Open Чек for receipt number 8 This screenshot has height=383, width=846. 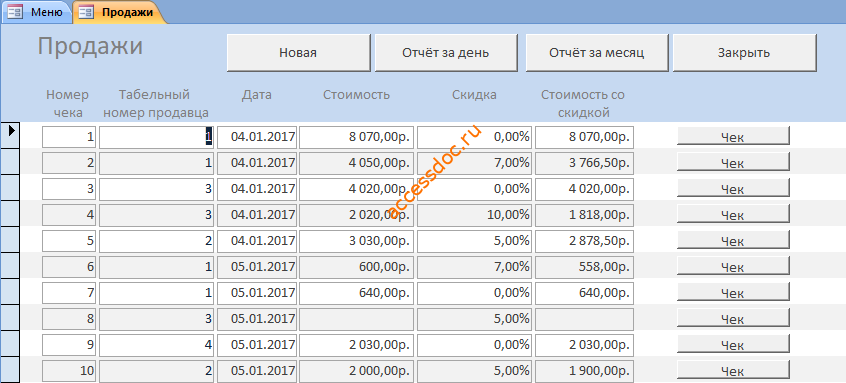[x=733, y=318]
